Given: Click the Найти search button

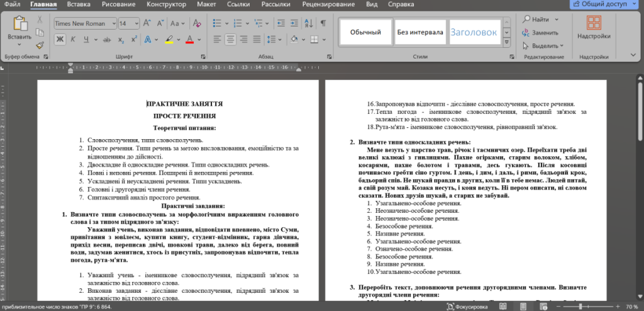Looking at the screenshot, I should [x=536, y=20].
